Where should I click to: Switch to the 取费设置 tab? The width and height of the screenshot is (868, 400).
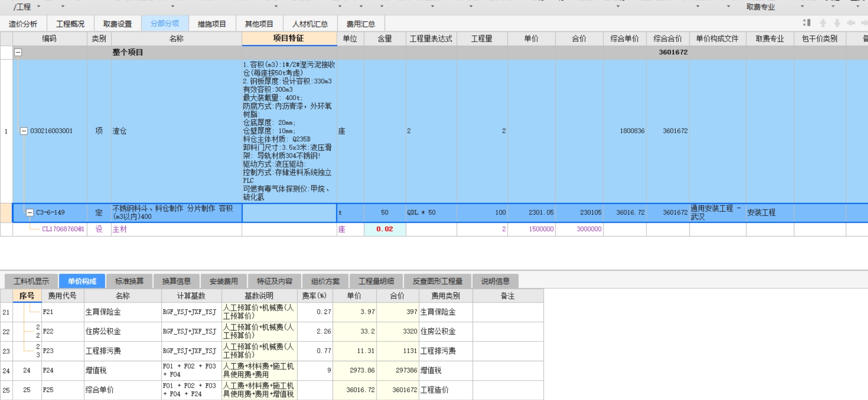coord(118,24)
